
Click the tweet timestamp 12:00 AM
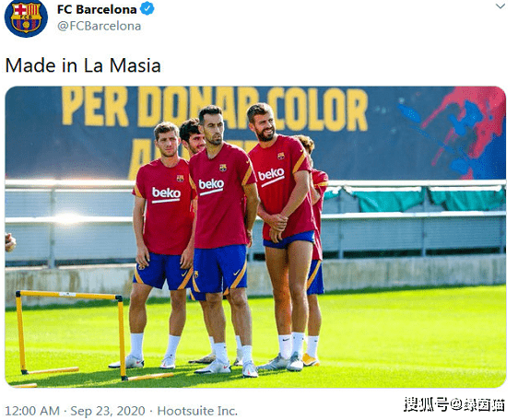tap(32, 411)
